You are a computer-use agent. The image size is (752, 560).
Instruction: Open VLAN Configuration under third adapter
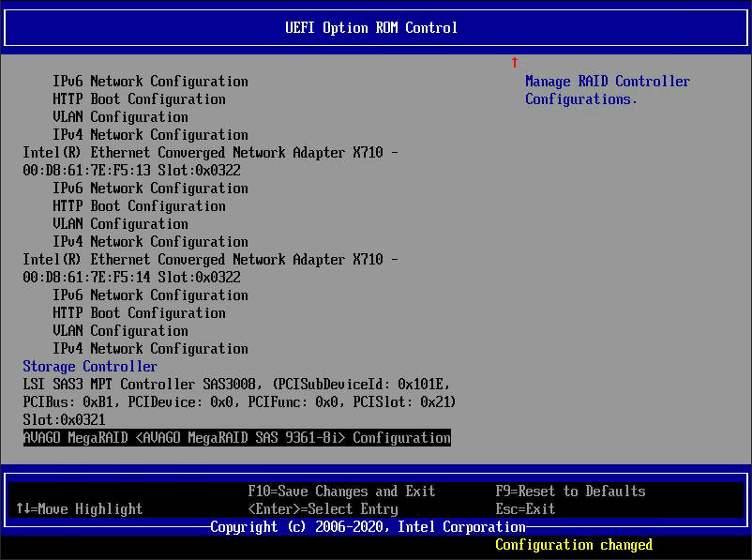click(x=116, y=331)
